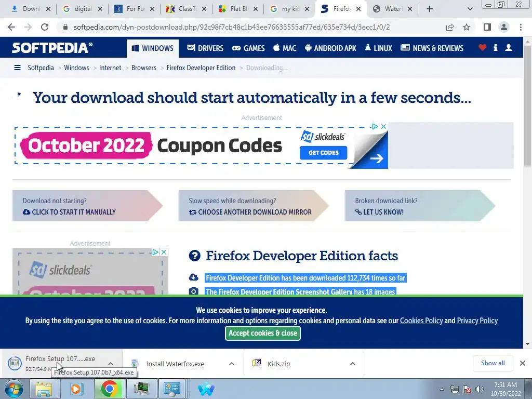
Task: Open the Chrome profile avatar
Action: 504,27
